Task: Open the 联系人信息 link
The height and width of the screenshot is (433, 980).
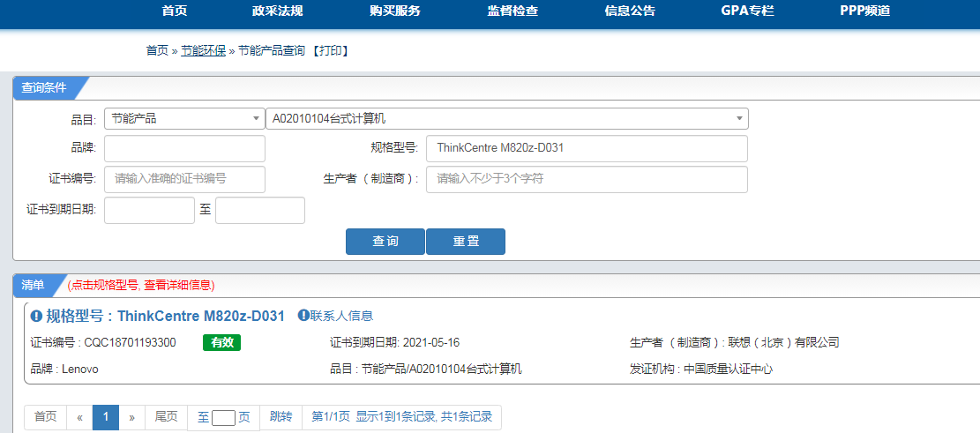Action: click(x=341, y=316)
